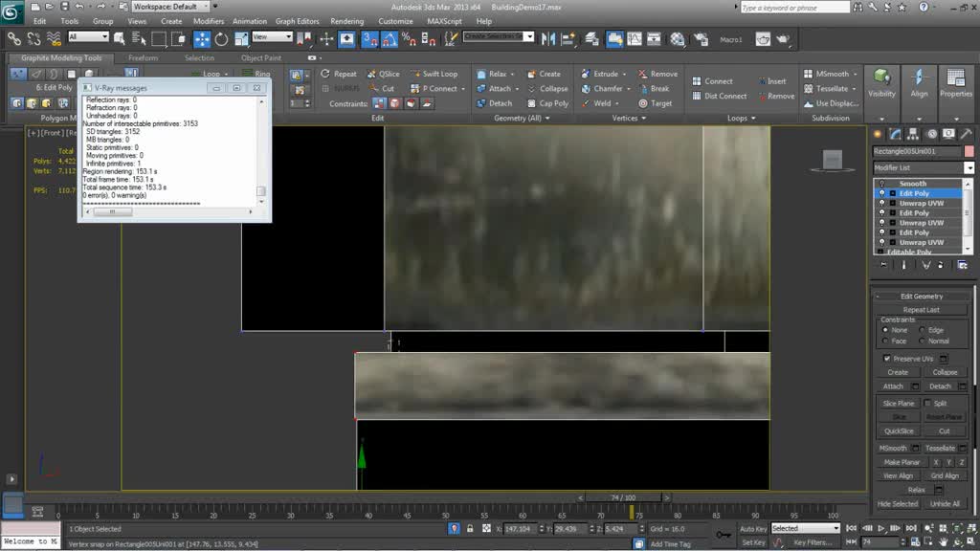Click the object name field Rectangle005Uni001
The width and height of the screenshot is (980, 551).
pos(917,151)
